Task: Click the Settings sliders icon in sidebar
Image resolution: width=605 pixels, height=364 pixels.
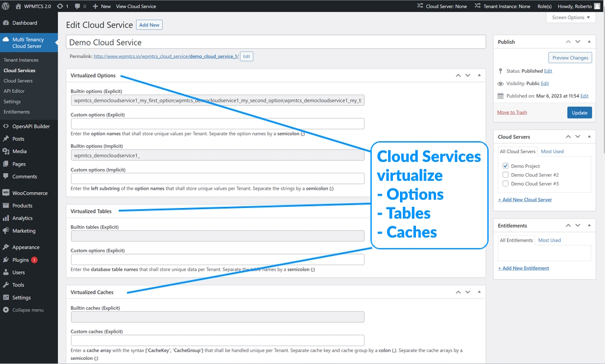Action: [x=6, y=298]
